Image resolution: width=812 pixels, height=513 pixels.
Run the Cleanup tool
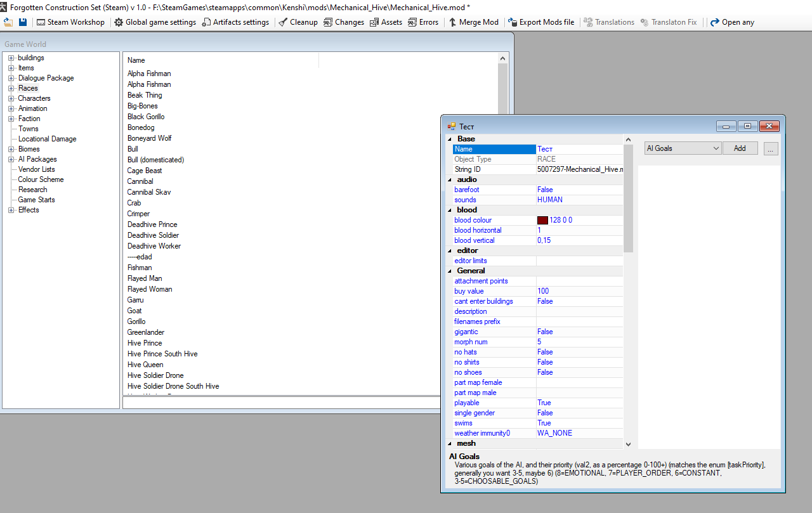pyautogui.click(x=298, y=22)
